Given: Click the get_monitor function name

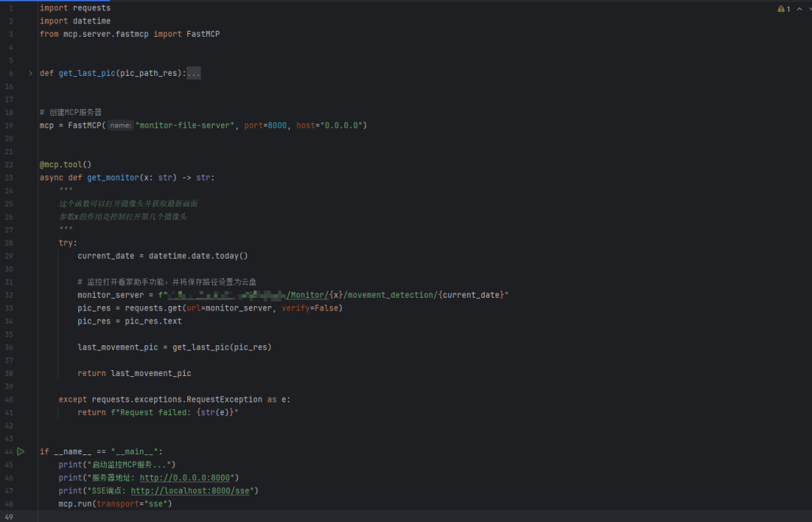Looking at the screenshot, I should click(113, 178).
